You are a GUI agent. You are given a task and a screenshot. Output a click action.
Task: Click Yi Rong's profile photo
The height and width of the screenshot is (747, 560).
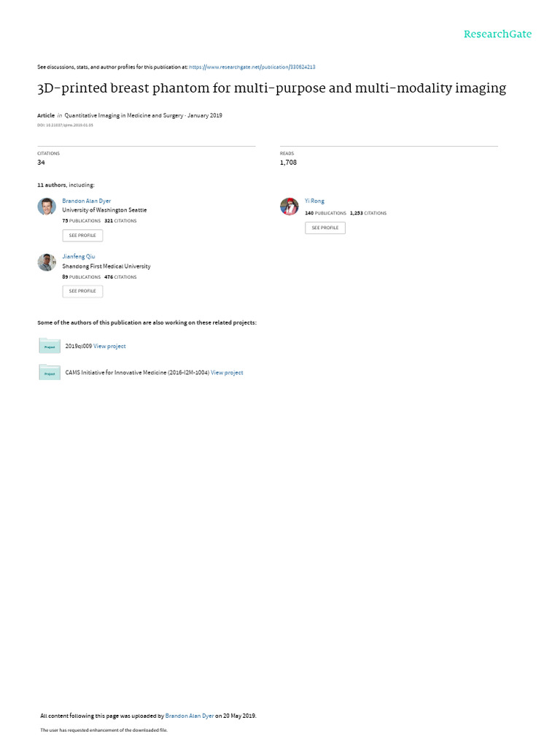pyautogui.click(x=289, y=206)
